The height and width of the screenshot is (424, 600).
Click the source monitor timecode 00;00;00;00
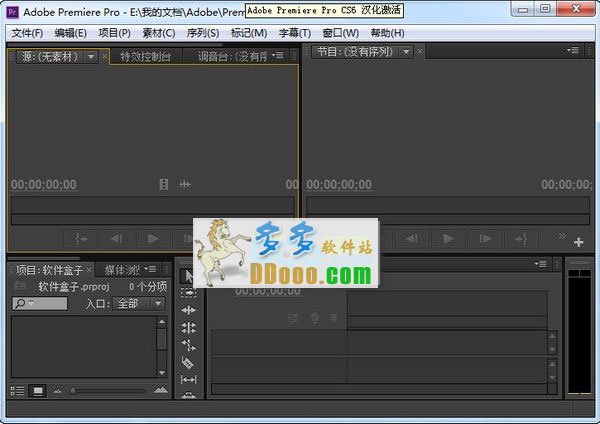tap(44, 185)
